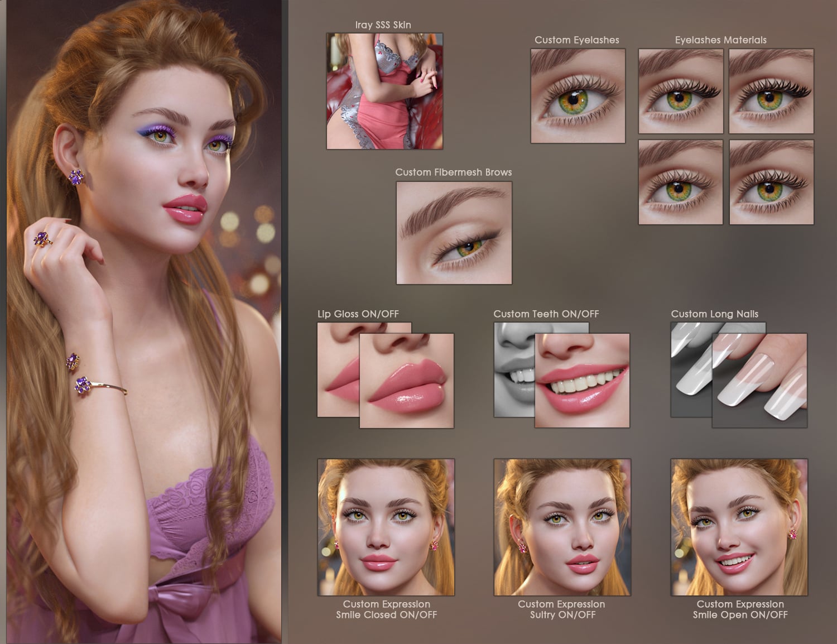Click the colored smiling teeth image

click(x=582, y=381)
